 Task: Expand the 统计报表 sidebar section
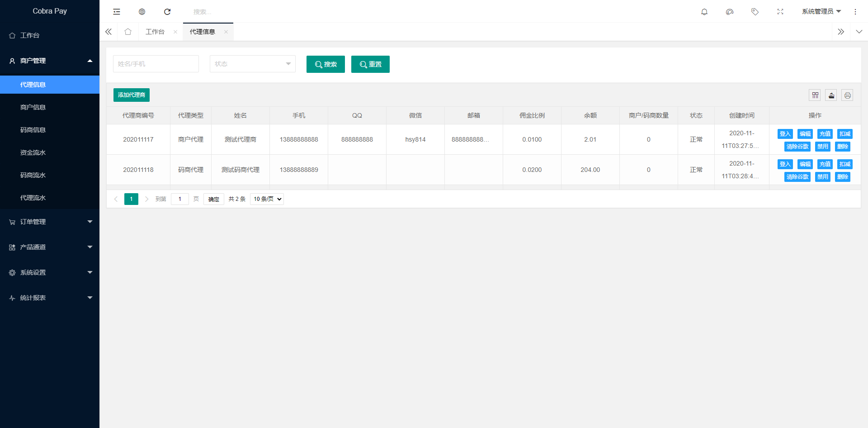[x=50, y=298]
